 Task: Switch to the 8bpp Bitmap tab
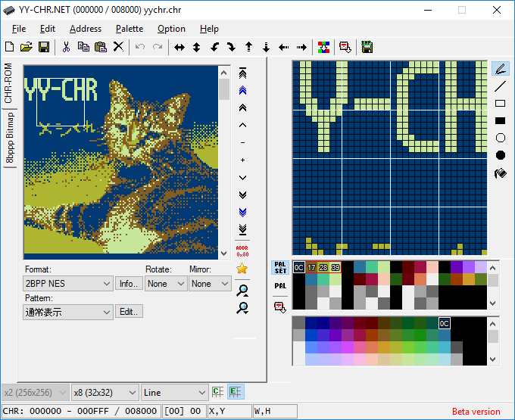click(x=10, y=138)
